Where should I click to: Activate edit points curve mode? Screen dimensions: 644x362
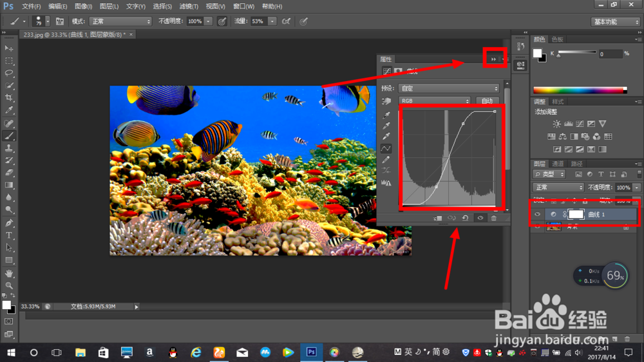pyautogui.click(x=386, y=148)
